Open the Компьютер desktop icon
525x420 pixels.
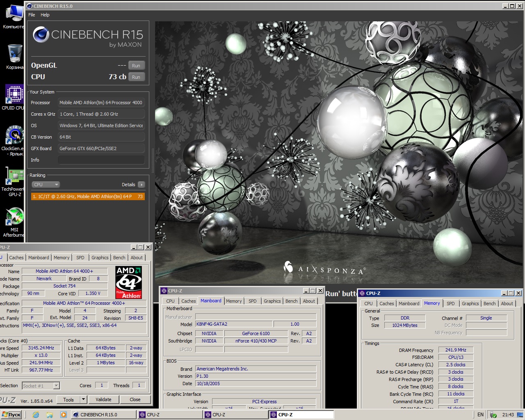(14, 16)
